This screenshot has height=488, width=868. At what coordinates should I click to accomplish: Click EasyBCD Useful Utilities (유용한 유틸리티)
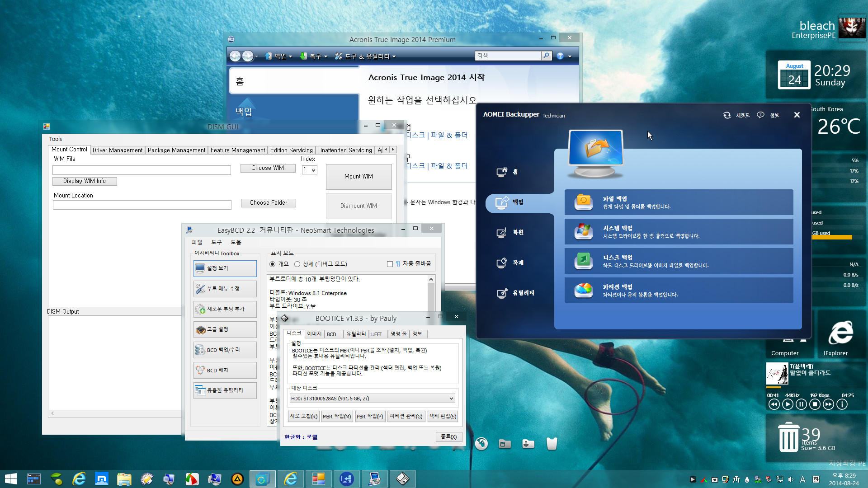pyautogui.click(x=225, y=390)
